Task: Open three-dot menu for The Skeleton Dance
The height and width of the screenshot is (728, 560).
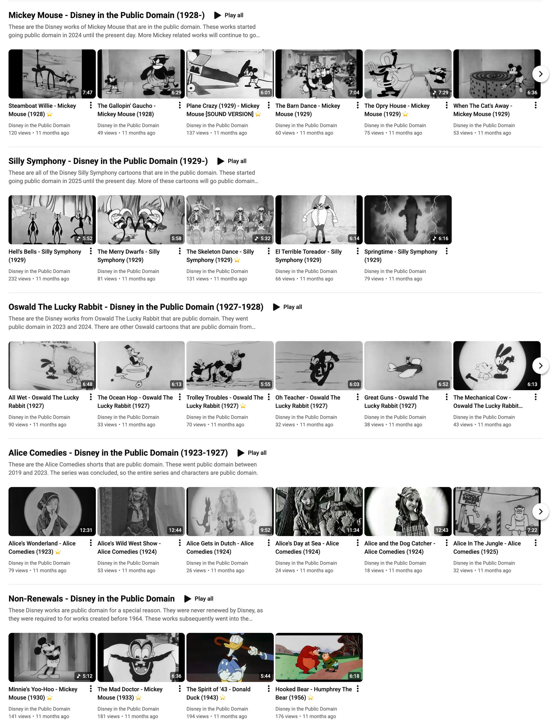Action: point(269,252)
